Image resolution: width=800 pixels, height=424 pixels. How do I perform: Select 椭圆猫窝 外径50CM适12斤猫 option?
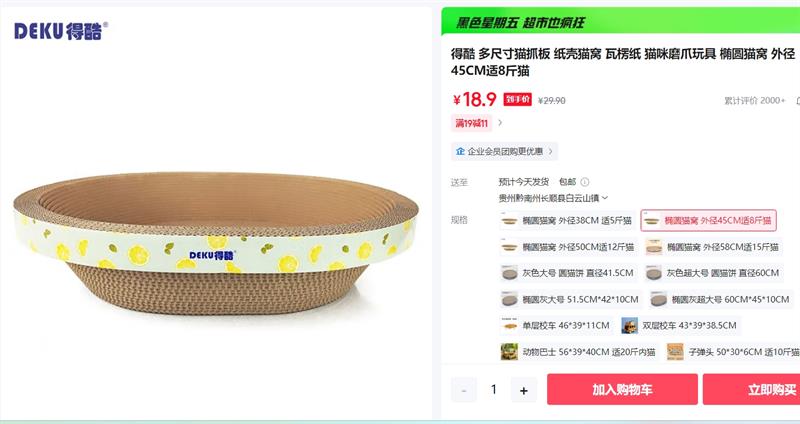point(568,246)
